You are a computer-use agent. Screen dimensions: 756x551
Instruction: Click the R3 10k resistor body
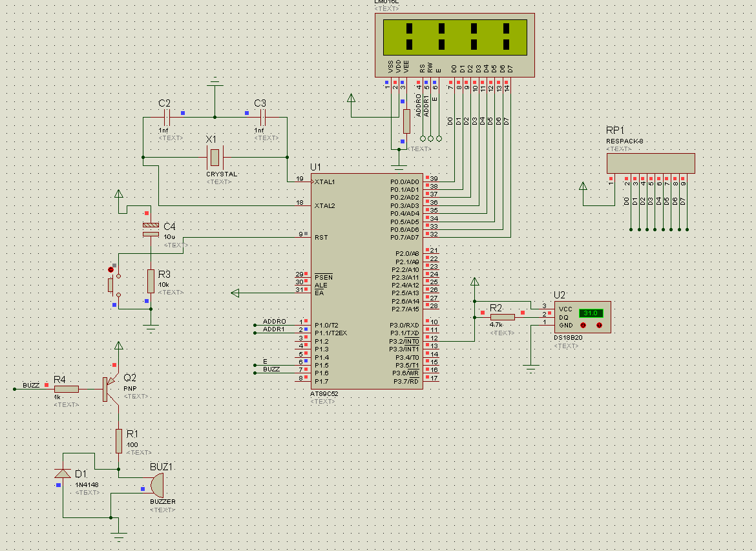pos(151,282)
